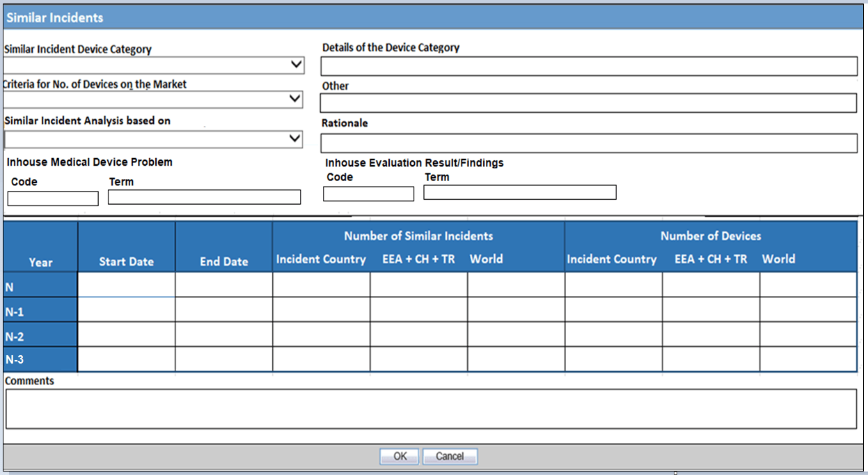Select Start Date cell for year N-2
868x475 pixels.
pyautogui.click(x=126, y=334)
